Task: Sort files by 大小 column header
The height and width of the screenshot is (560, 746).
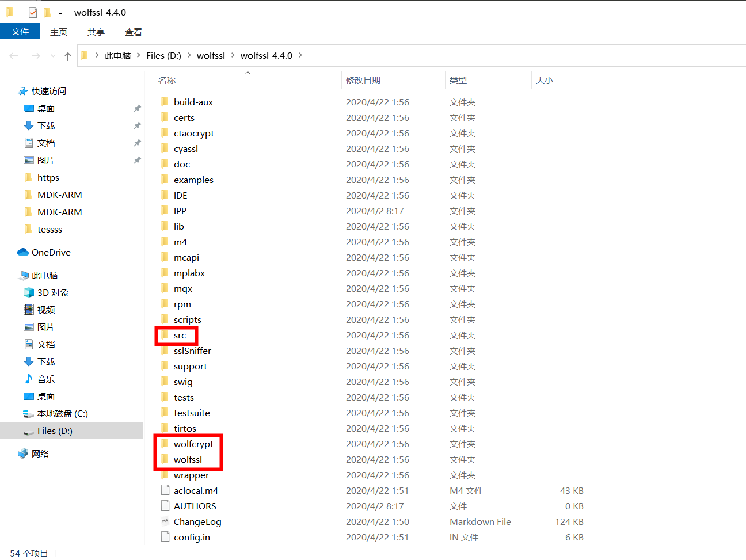Action: point(545,81)
